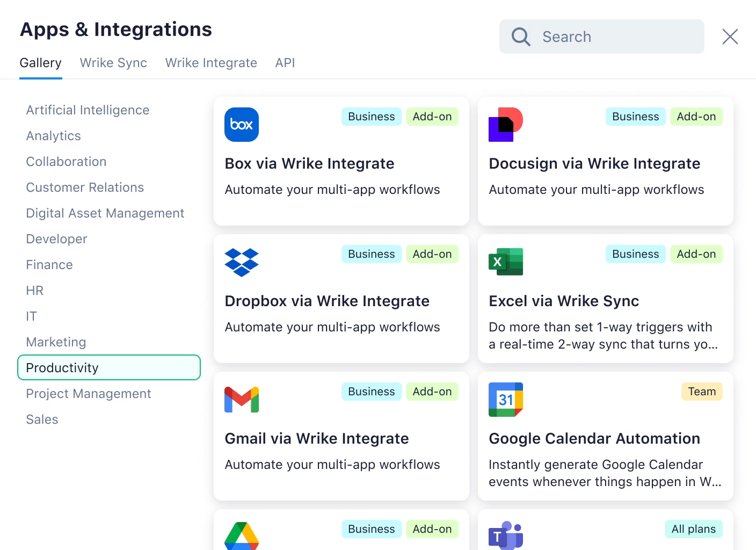
Task: Click the Apps & Integrations heading
Action: 116,30
